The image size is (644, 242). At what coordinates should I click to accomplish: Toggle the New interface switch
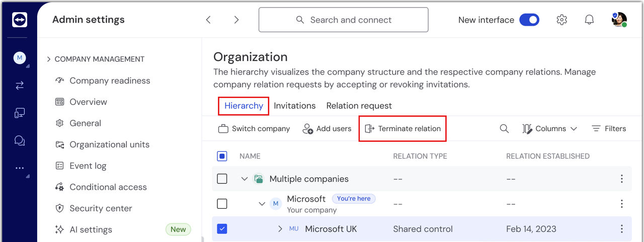tap(529, 20)
